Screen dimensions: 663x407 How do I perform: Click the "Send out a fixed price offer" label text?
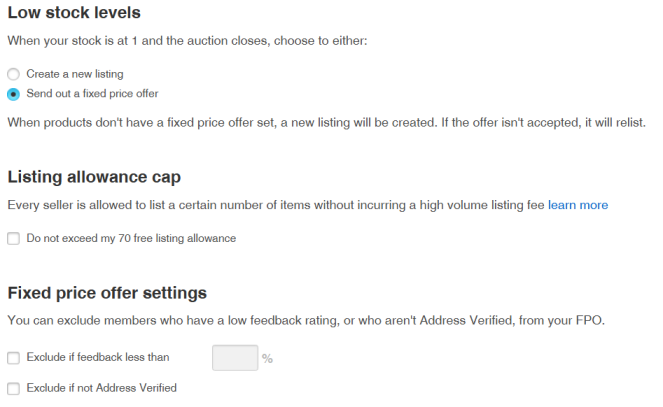(x=92, y=94)
